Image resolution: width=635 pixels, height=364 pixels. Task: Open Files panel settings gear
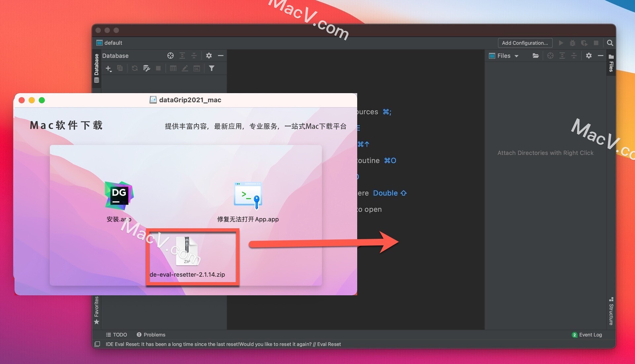tap(589, 55)
